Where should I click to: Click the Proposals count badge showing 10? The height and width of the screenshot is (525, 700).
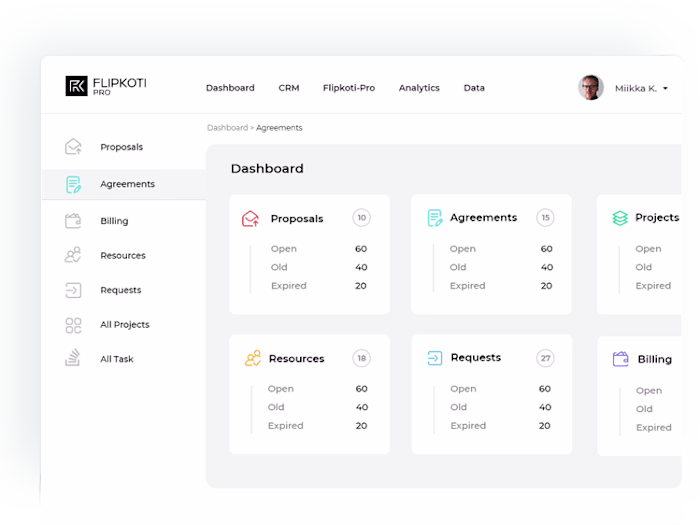362,218
